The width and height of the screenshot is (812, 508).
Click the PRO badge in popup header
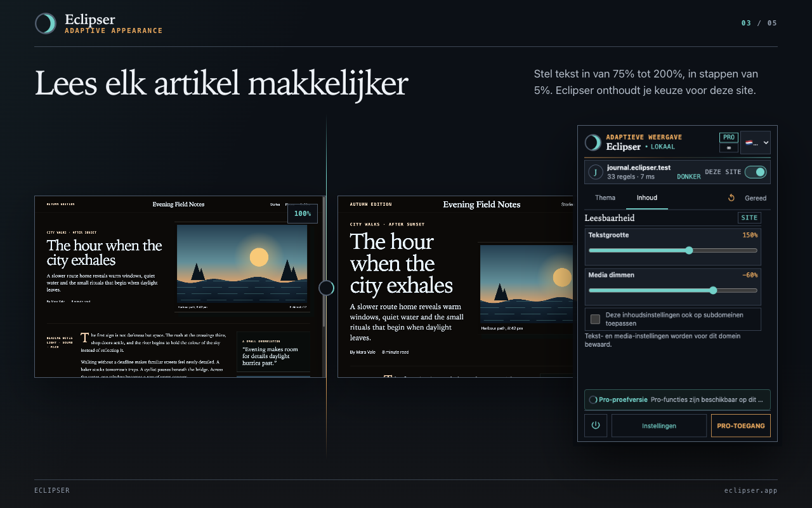tap(729, 137)
